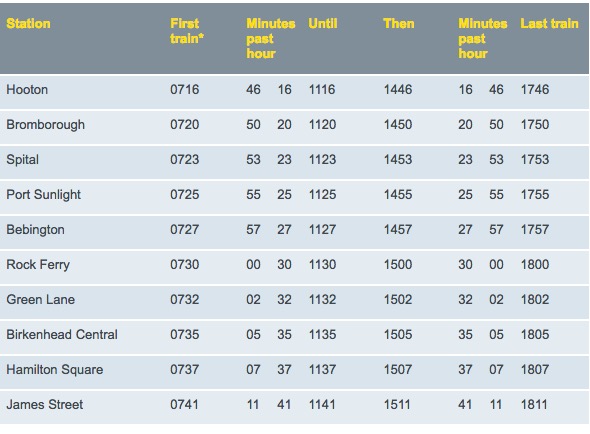Click Rock Ferry Then time 1500
Viewport: 590px width, 434px height.
pyautogui.click(x=398, y=265)
